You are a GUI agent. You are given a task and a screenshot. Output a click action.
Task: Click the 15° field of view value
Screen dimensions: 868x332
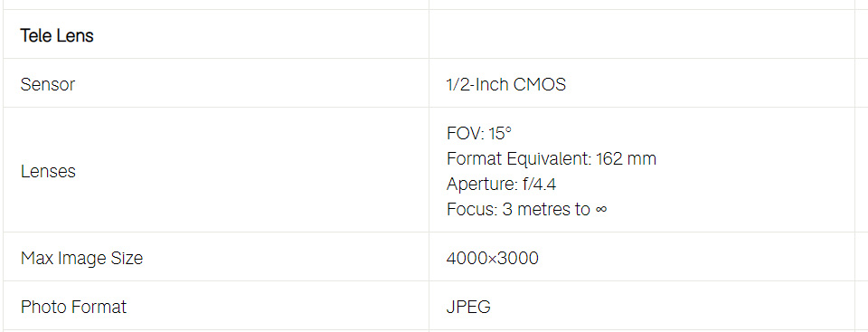pyautogui.click(x=500, y=134)
